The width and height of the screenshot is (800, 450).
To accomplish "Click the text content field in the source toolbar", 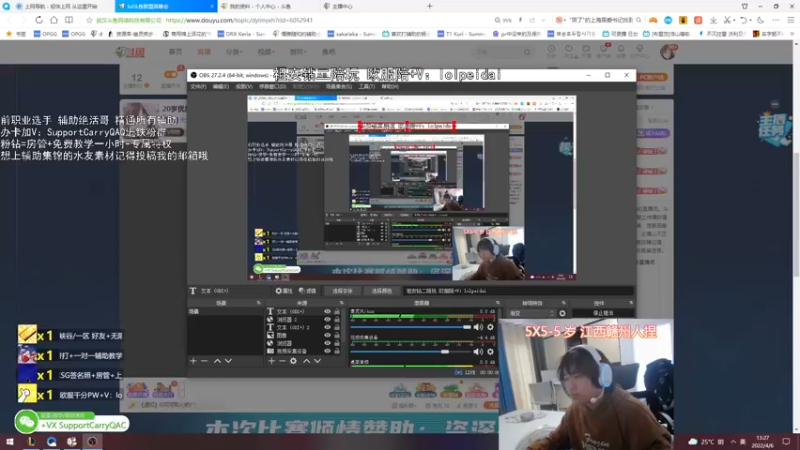I will (x=518, y=291).
